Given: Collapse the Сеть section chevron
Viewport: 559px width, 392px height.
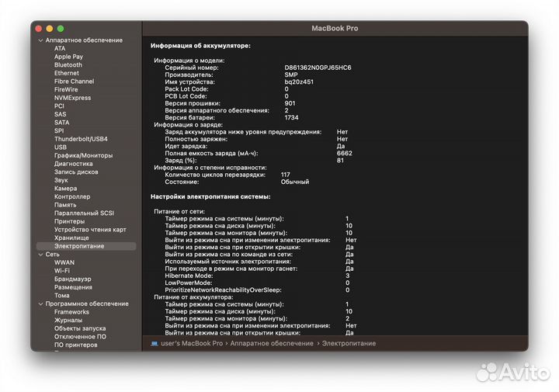Looking at the screenshot, I should click(40, 255).
